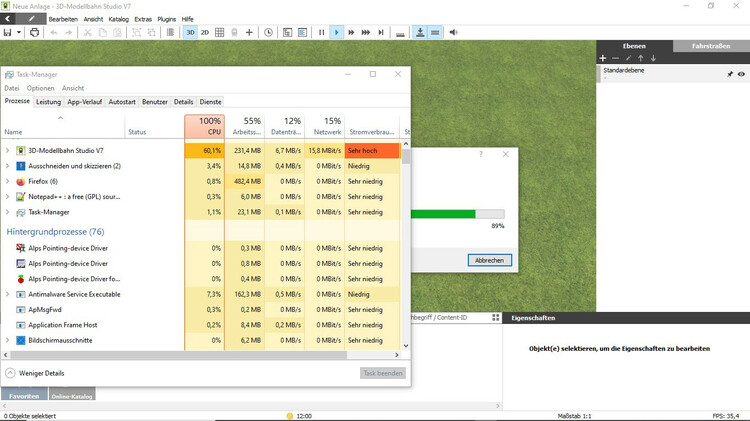Click the ruler measure icon in the toolbar
750x421 pixels.
[400, 33]
